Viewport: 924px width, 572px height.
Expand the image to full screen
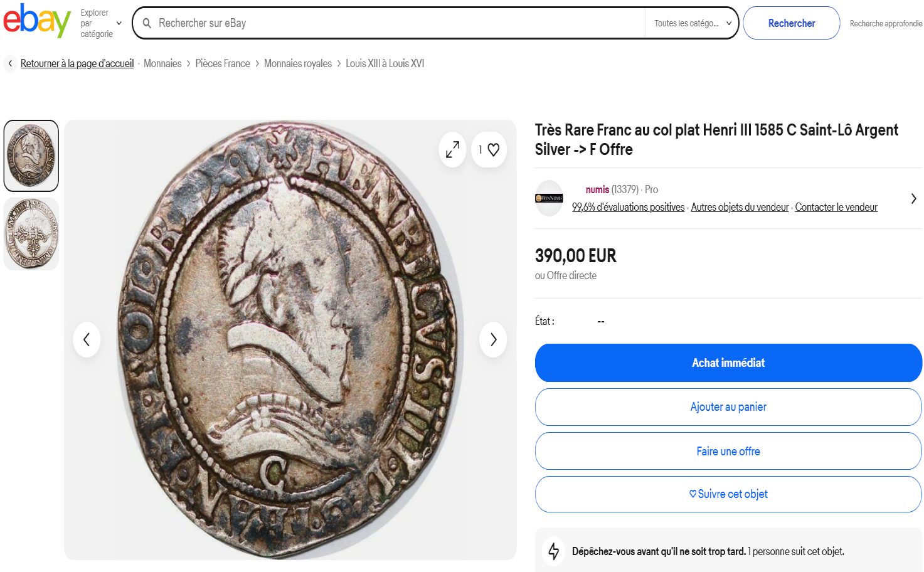(452, 149)
